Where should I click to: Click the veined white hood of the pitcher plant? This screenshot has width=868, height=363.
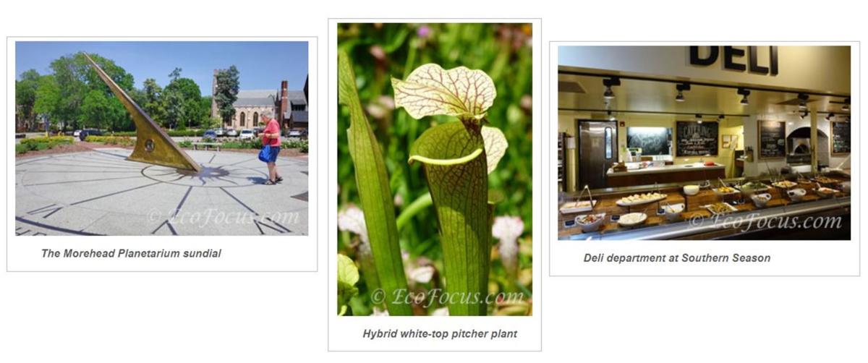[x=443, y=90]
